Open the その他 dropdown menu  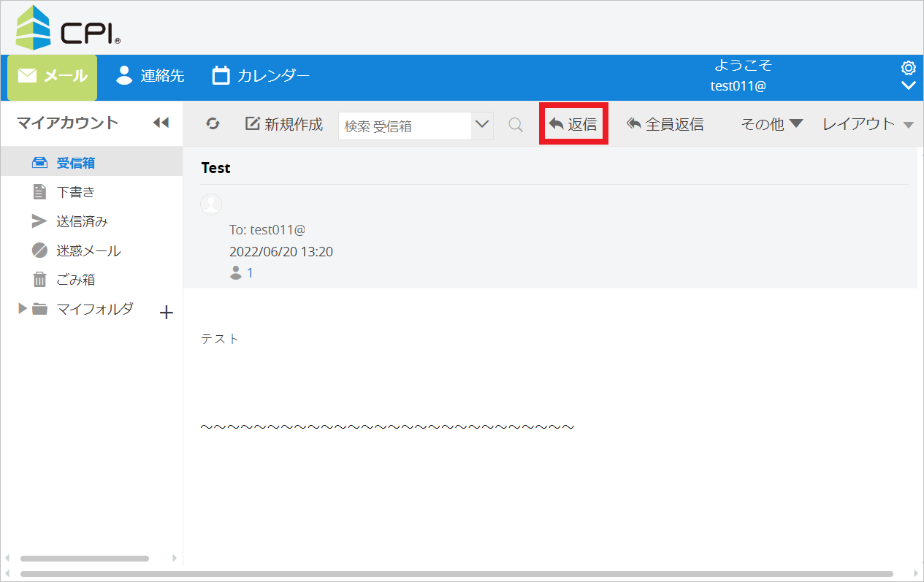tap(771, 125)
